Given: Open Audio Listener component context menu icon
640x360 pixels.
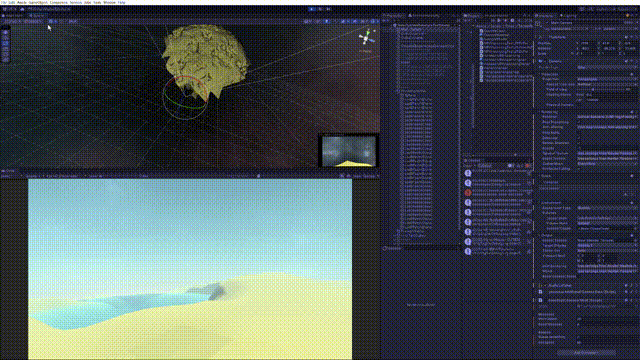Looking at the screenshot, I should [636, 285].
